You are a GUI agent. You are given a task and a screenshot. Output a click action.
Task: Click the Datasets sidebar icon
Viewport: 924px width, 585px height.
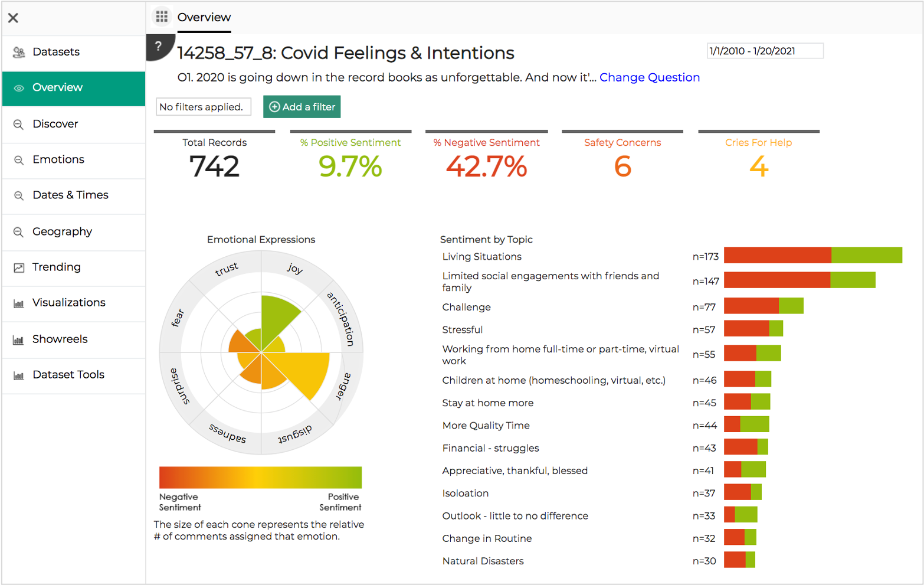[19, 53]
